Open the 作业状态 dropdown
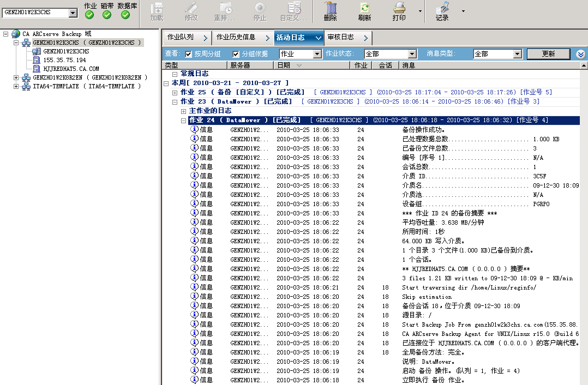Screen dimensions: 588x385 click(x=413, y=54)
